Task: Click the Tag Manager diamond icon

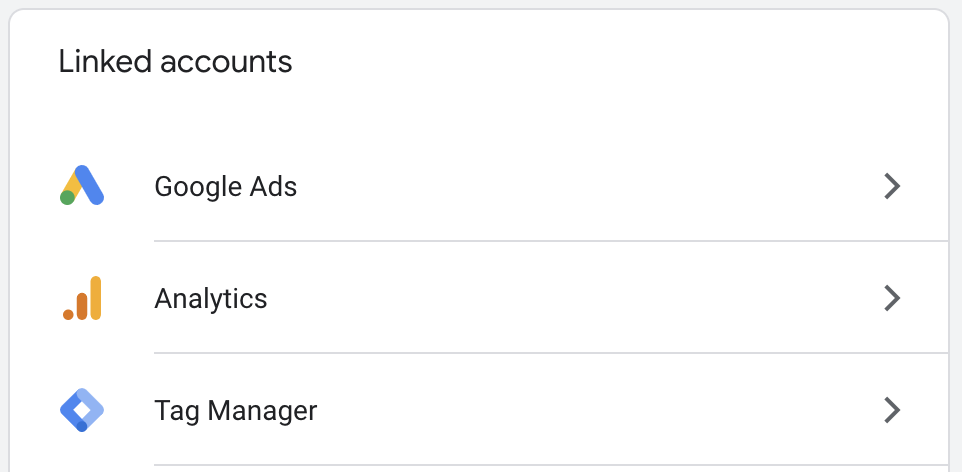Action: pyautogui.click(x=82, y=410)
